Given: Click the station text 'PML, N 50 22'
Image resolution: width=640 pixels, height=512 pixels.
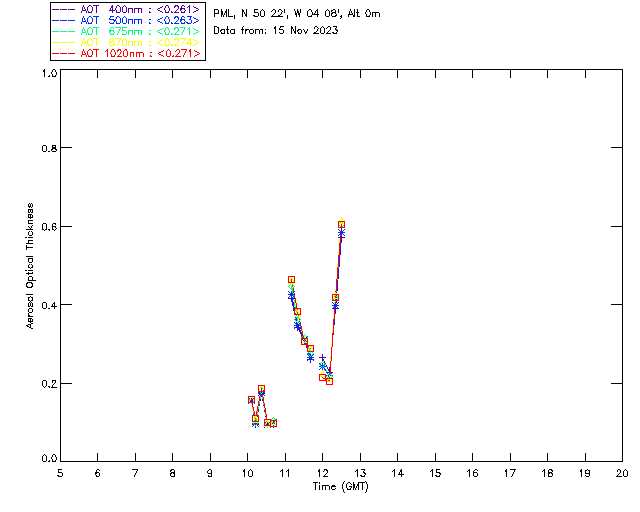Looking at the screenshot, I should pyautogui.click(x=249, y=13).
